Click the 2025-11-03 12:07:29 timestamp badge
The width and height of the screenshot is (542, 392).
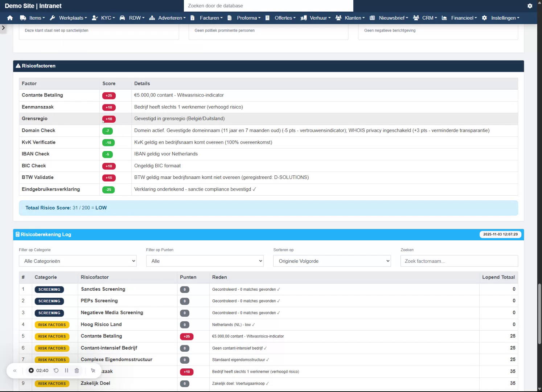(x=500, y=234)
